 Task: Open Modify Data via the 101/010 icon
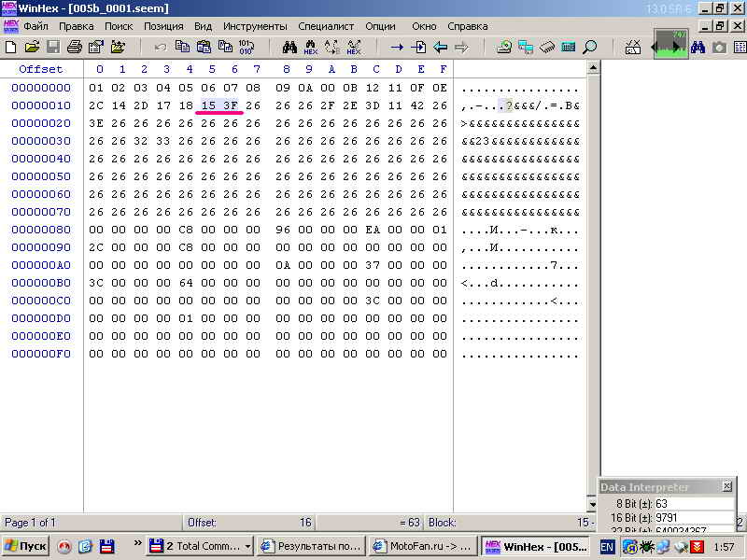pos(247,47)
